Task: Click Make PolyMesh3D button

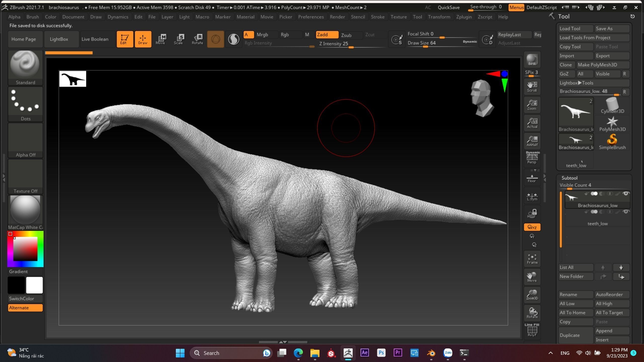Action: [x=603, y=65]
